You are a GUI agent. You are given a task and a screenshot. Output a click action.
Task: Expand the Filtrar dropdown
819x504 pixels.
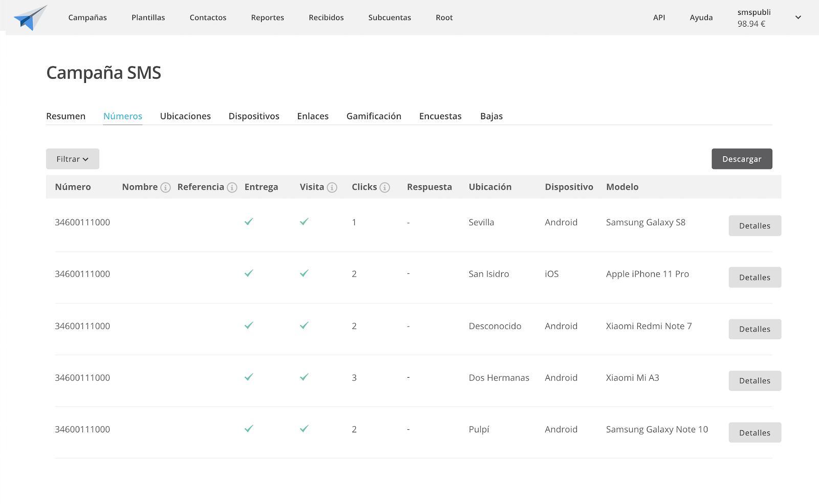73,159
